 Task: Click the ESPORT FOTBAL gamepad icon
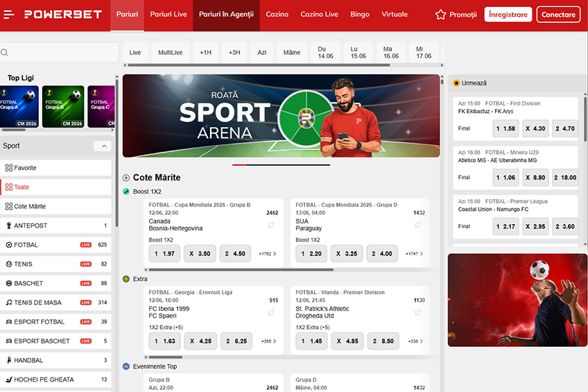[9, 322]
